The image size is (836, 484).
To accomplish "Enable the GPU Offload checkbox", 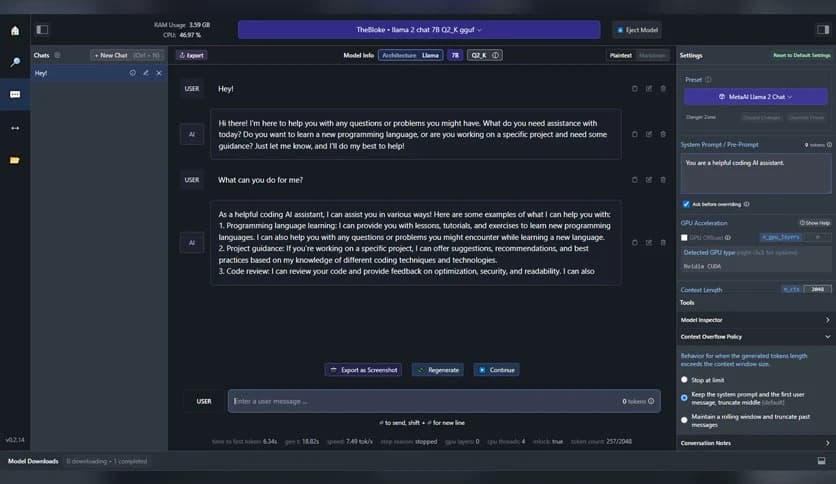I will [x=684, y=238].
